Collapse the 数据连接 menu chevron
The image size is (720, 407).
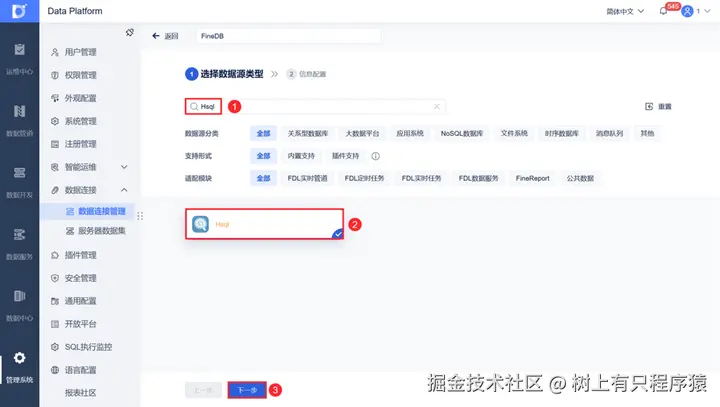tap(124, 190)
